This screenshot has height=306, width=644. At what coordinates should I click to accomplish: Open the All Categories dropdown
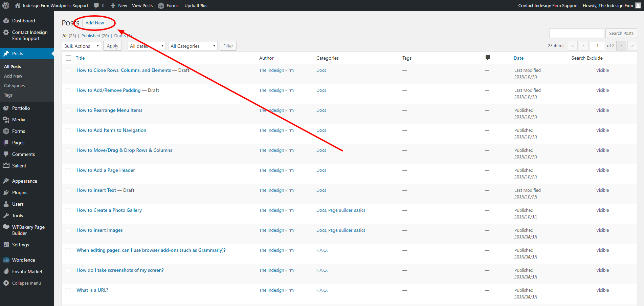coord(193,46)
